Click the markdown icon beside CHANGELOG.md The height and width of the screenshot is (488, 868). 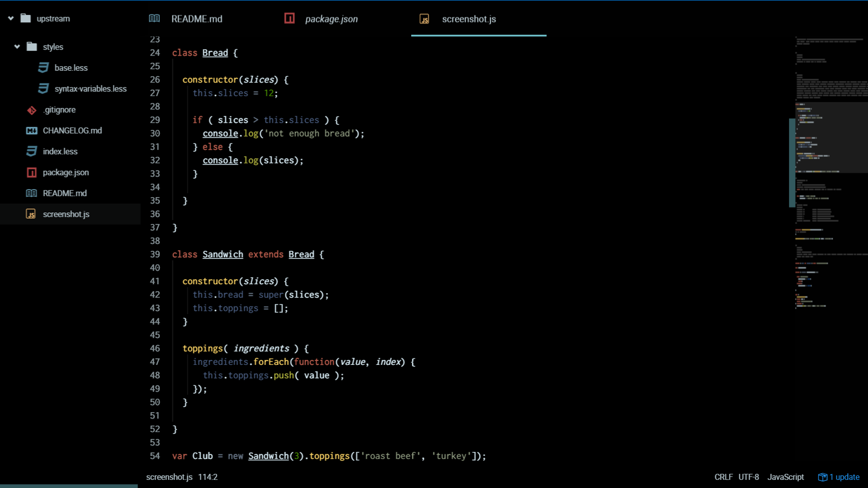coord(32,131)
